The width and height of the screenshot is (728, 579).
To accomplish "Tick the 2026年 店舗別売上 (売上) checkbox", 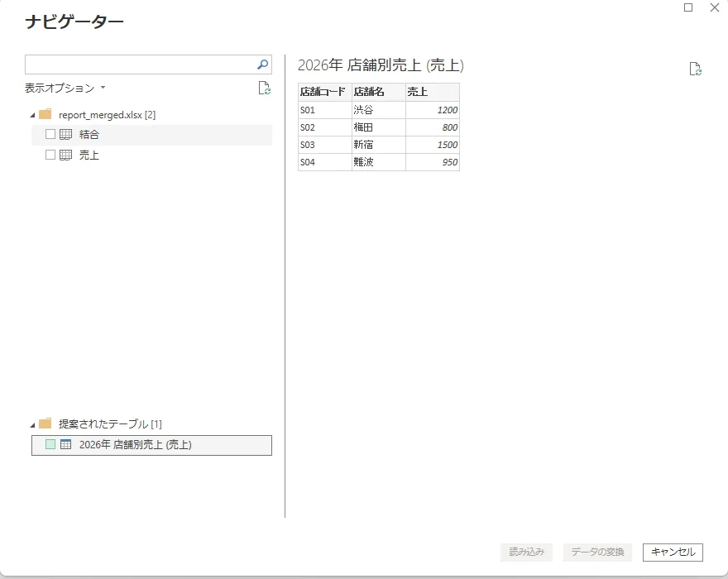I will coord(50,444).
